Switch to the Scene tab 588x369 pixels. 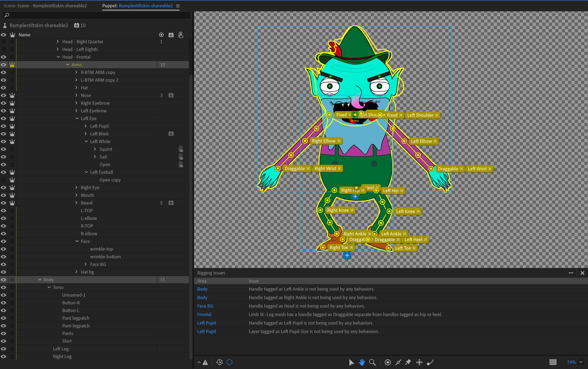(x=45, y=6)
